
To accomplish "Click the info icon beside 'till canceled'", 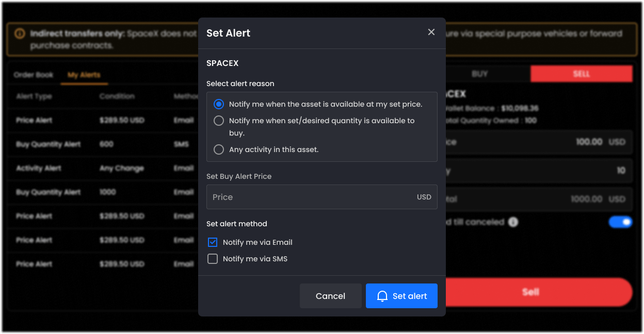I will point(513,222).
